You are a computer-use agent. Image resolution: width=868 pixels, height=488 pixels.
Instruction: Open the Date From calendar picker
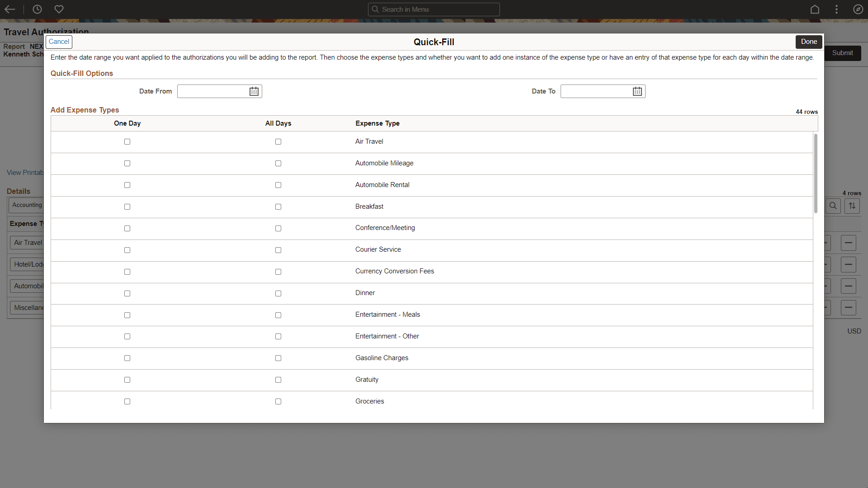pyautogui.click(x=254, y=91)
